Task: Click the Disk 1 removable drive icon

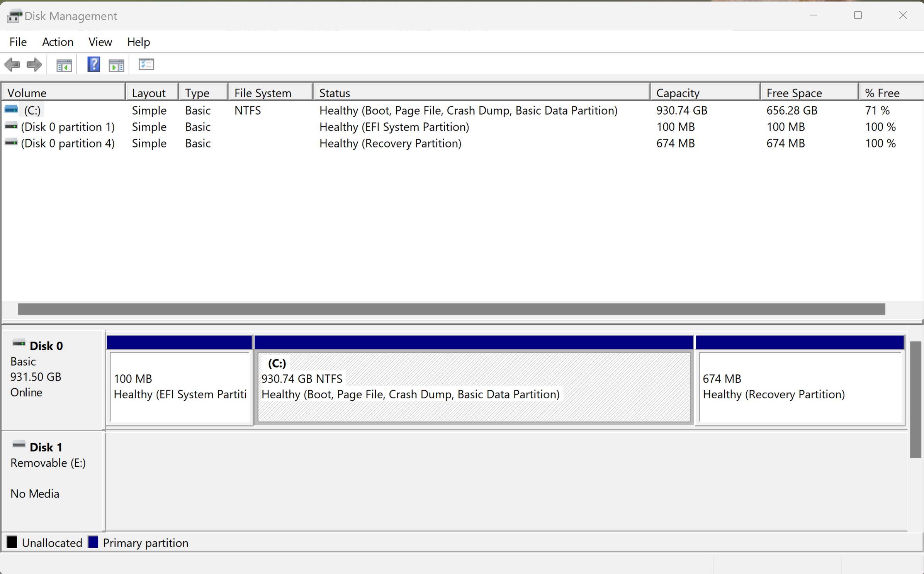Action: pos(19,445)
